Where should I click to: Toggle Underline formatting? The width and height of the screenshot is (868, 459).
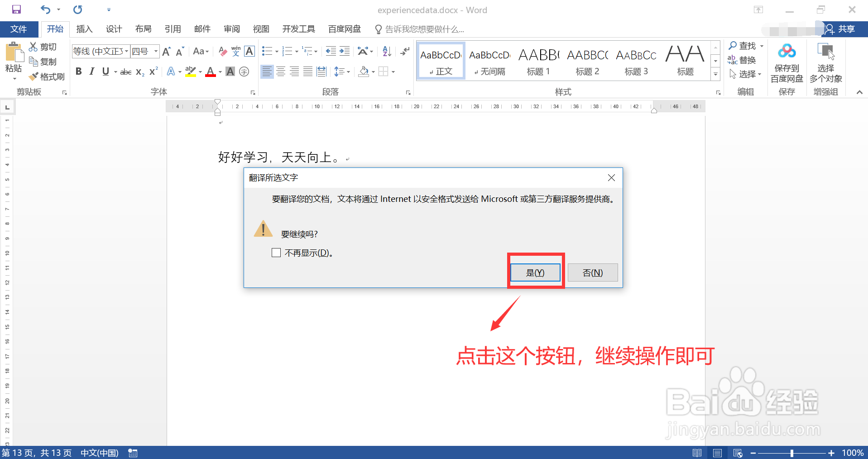106,72
